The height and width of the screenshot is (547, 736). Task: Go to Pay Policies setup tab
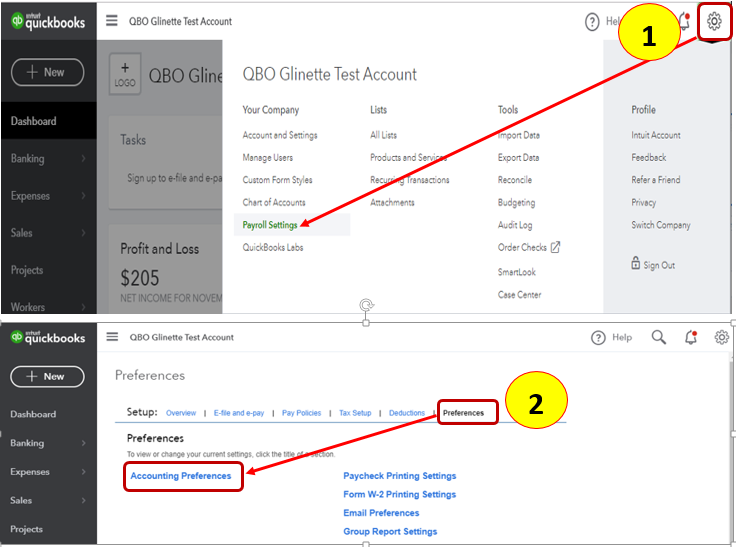point(301,413)
